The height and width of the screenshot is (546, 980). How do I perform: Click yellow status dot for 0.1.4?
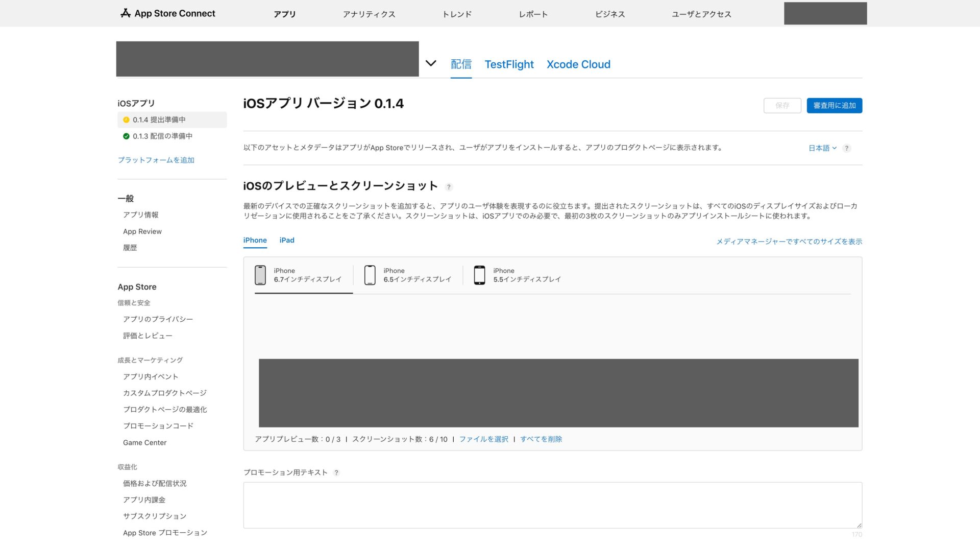click(x=126, y=120)
